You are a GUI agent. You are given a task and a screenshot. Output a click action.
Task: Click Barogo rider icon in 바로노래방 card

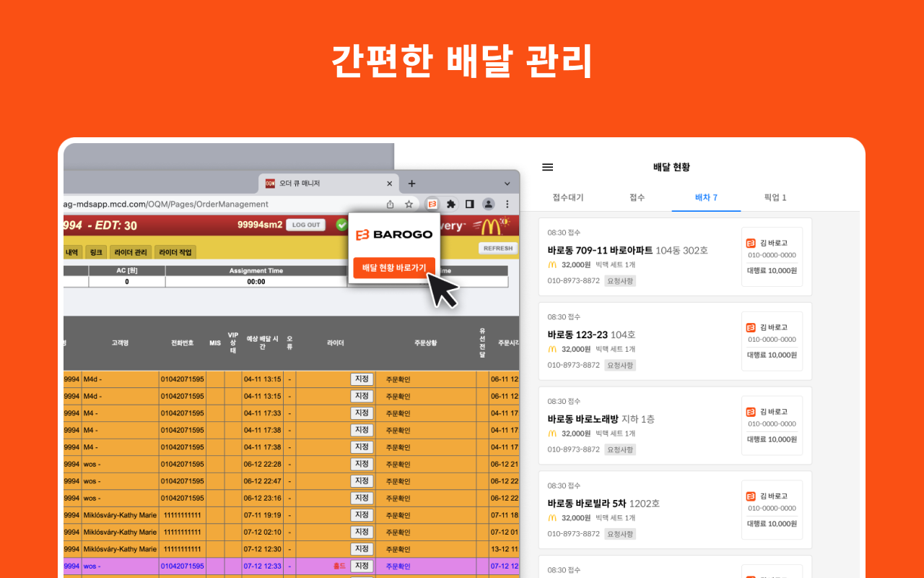(x=751, y=412)
